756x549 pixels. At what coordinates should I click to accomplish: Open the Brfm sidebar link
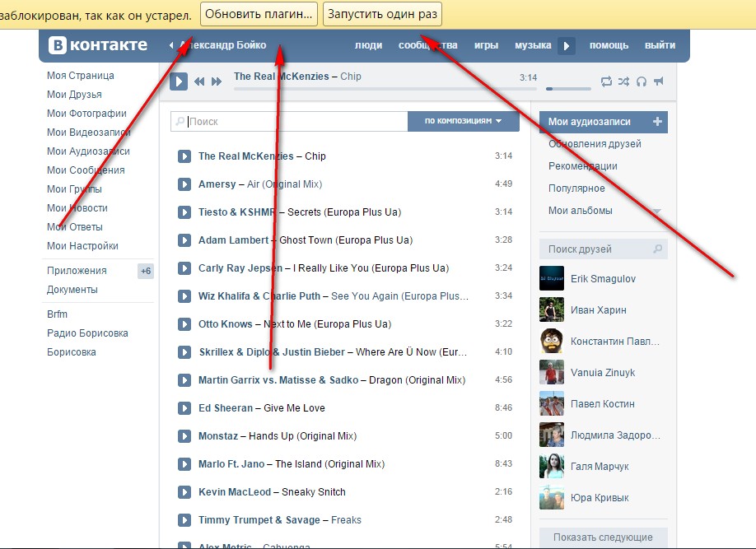click(57, 314)
